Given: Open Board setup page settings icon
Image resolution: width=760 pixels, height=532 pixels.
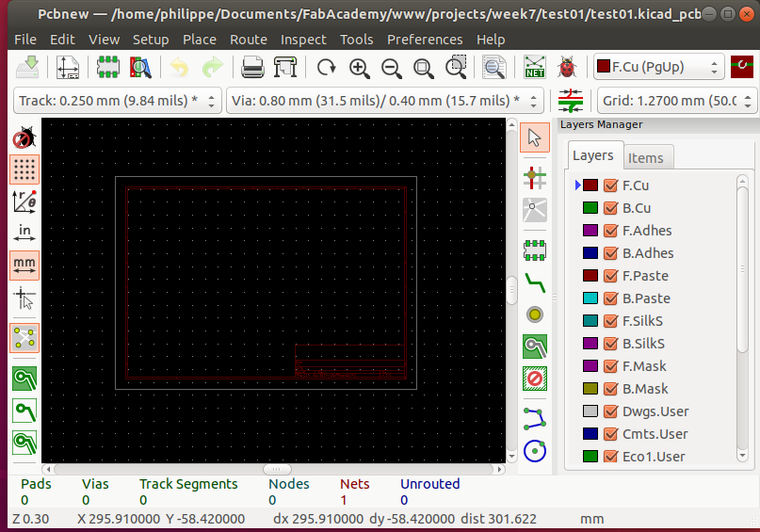Looking at the screenshot, I should (x=68, y=67).
